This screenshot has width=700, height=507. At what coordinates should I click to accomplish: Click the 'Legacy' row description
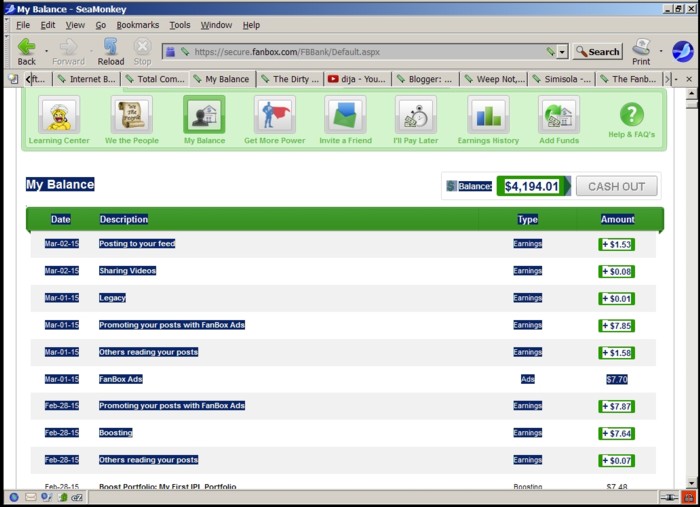tap(112, 298)
